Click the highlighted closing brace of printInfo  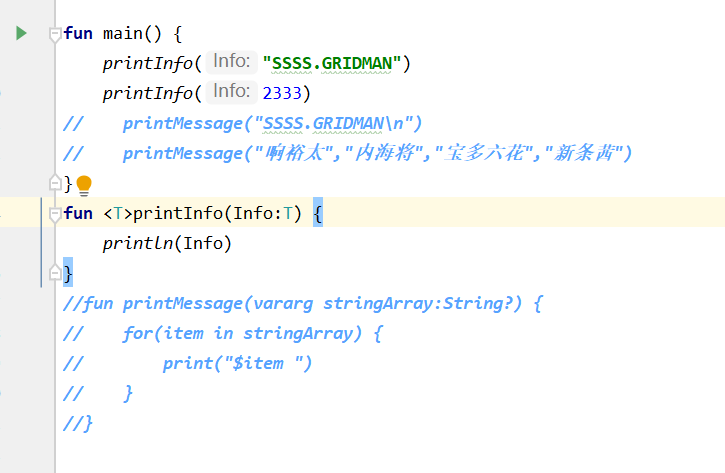click(68, 273)
